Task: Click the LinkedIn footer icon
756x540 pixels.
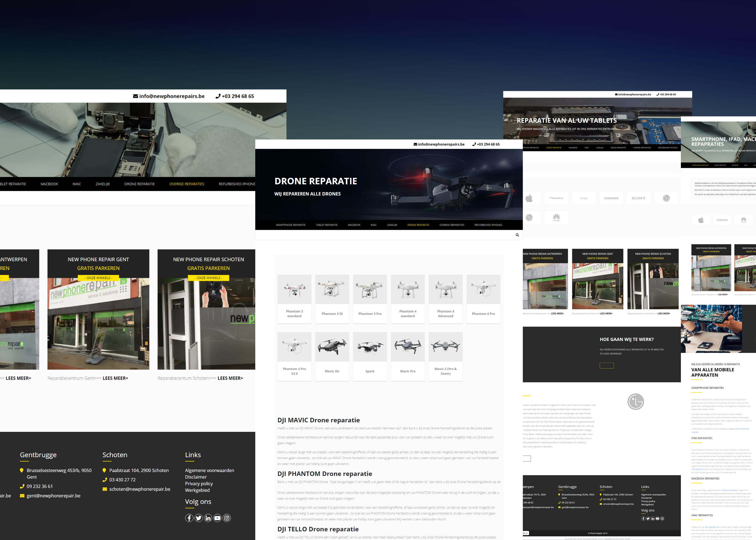Action: [x=208, y=518]
